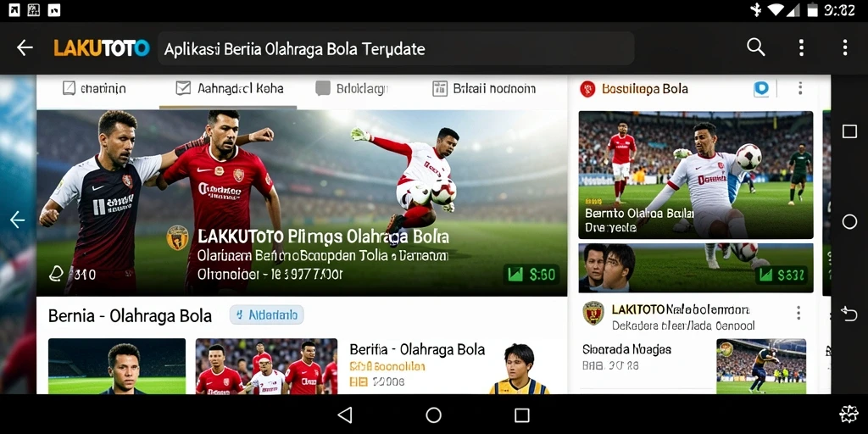This screenshot has height=434, width=868.
Task: Tap the blue circular icon in right panel header
Action: [x=761, y=88]
